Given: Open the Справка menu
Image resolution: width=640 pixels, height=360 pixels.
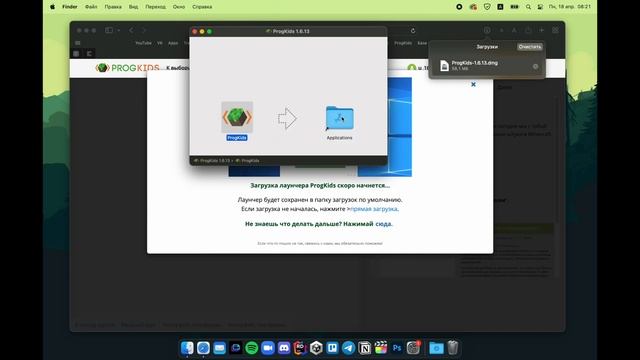Looking at the screenshot, I should pos(202,7).
